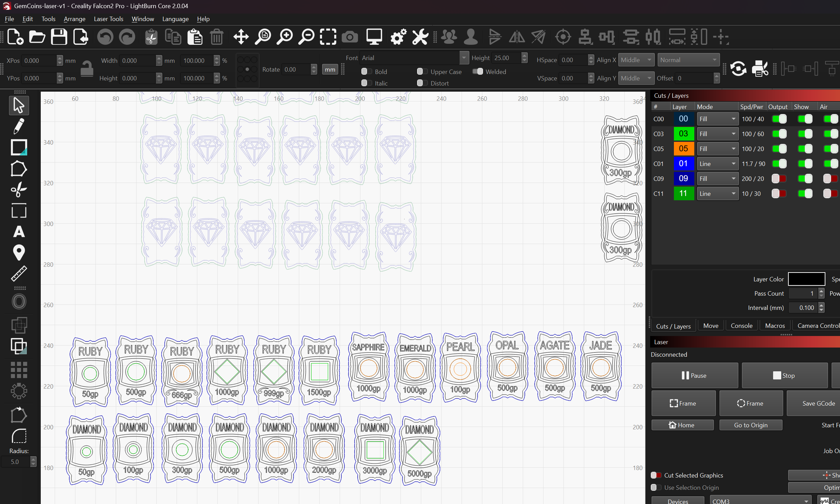Screen dimensions: 840x504
Task: Click the Undo arrow icon
Action: point(105,37)
